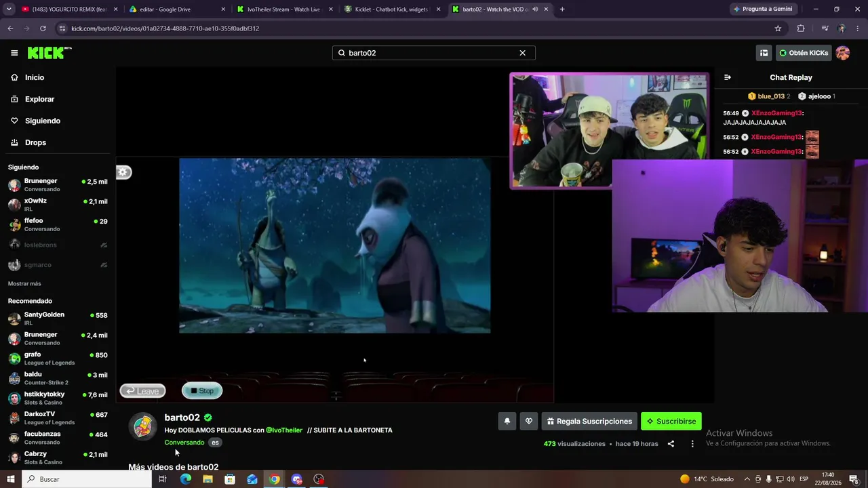Screen dimensions: 868x488
Task: Open the Windows Start menu
Action: (11, 479)
